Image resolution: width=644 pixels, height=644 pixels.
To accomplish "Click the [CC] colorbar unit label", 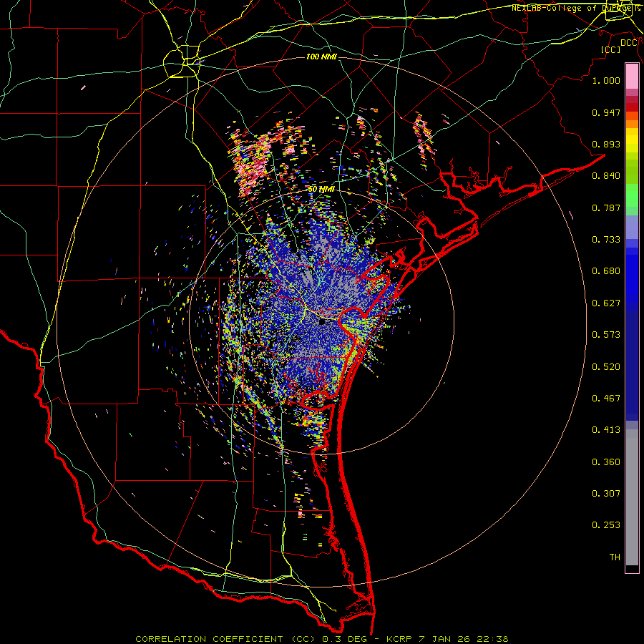I will click(611, 49).
